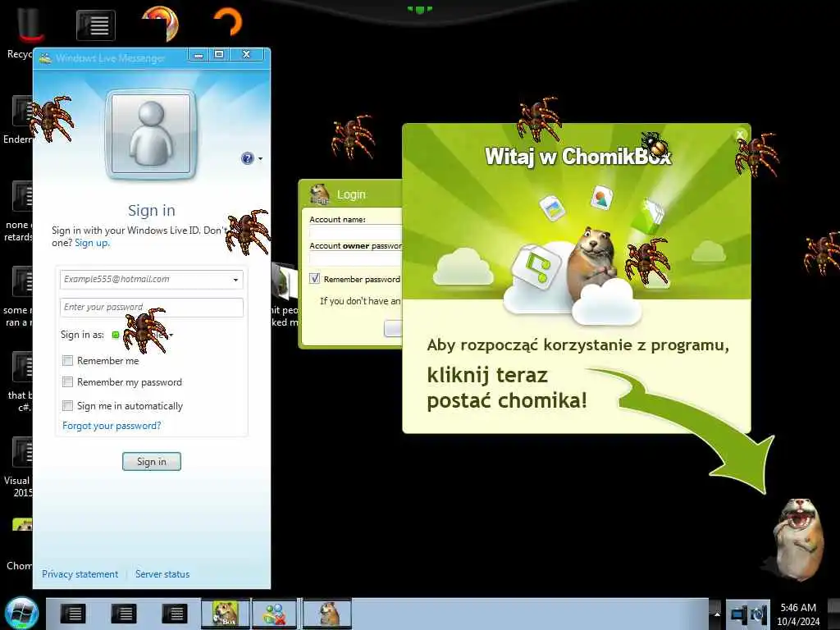This screenshot has height=630, width=840.
Task: Click the Messenger title bar butterfly icon
Action: tap(46, 58)
